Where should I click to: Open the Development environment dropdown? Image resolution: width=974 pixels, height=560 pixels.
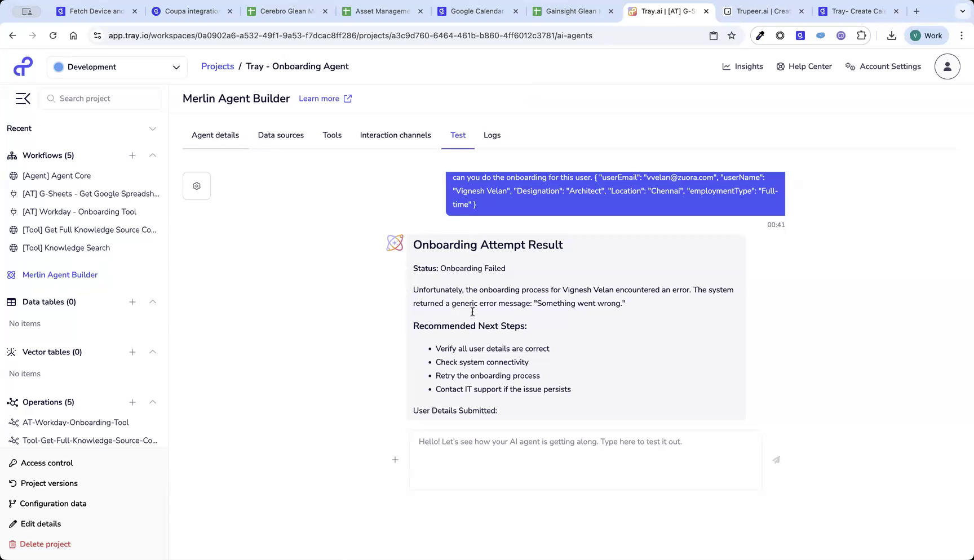117,66
